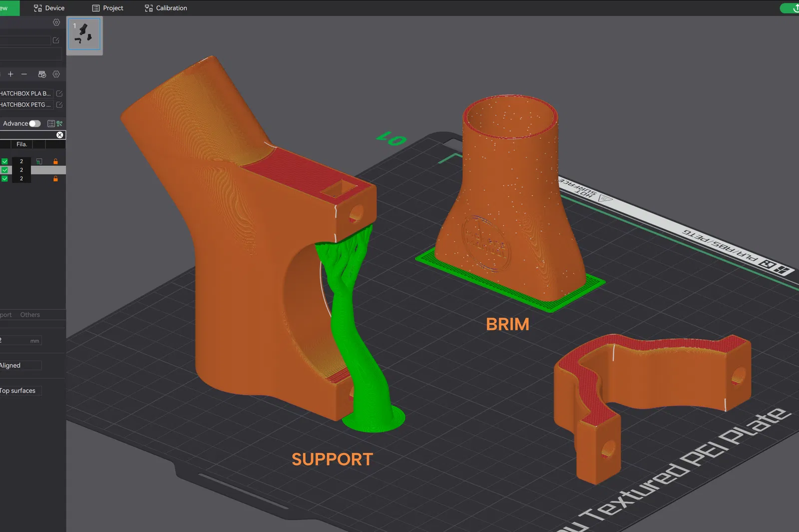Open the AMS filament sync icon
Image resolution: width=799 pixels, height=532 pixels.
click(42, 74)
